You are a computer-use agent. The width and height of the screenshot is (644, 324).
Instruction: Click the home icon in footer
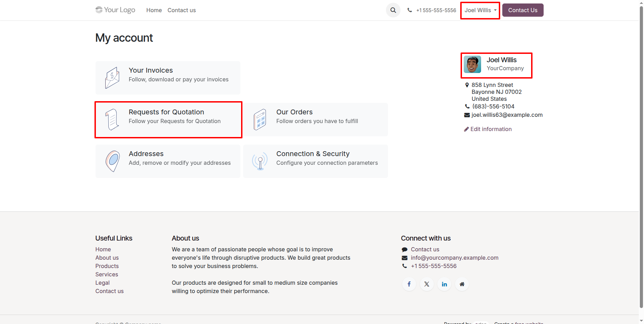462,284
